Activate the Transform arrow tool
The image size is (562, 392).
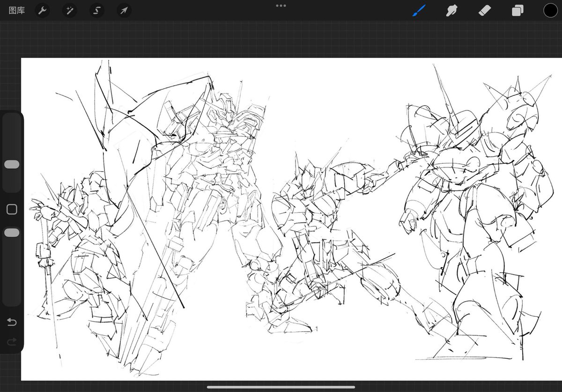[124, 10]
